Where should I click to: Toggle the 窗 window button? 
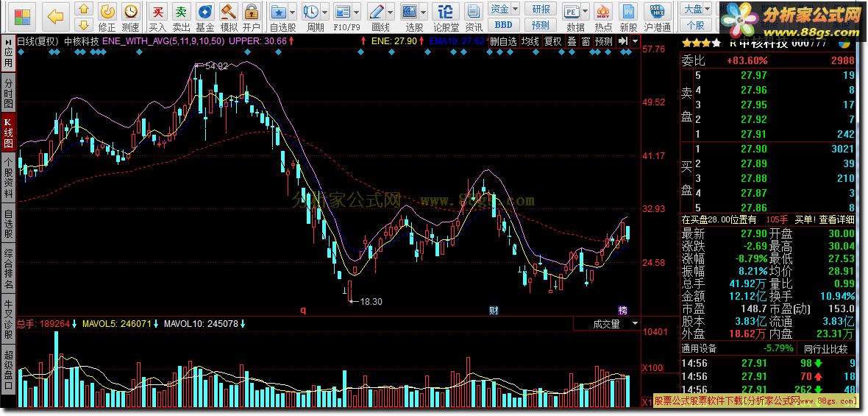coord(585,41)
